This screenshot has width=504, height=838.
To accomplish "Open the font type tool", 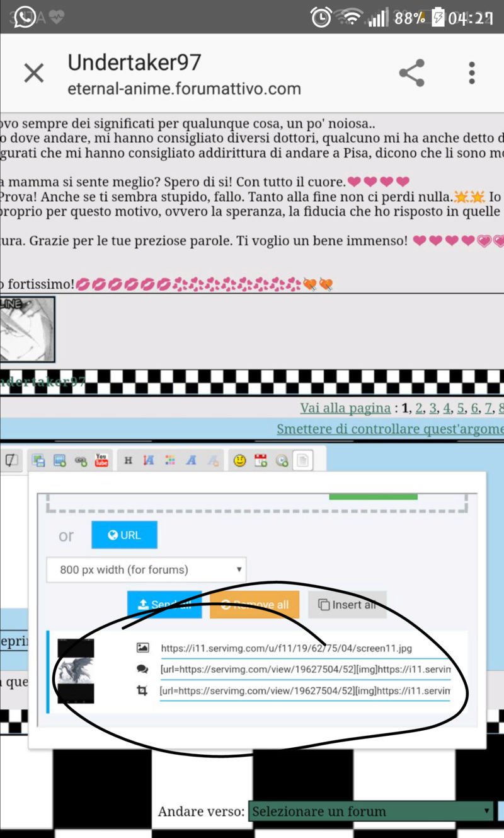I will pos(191,460).
